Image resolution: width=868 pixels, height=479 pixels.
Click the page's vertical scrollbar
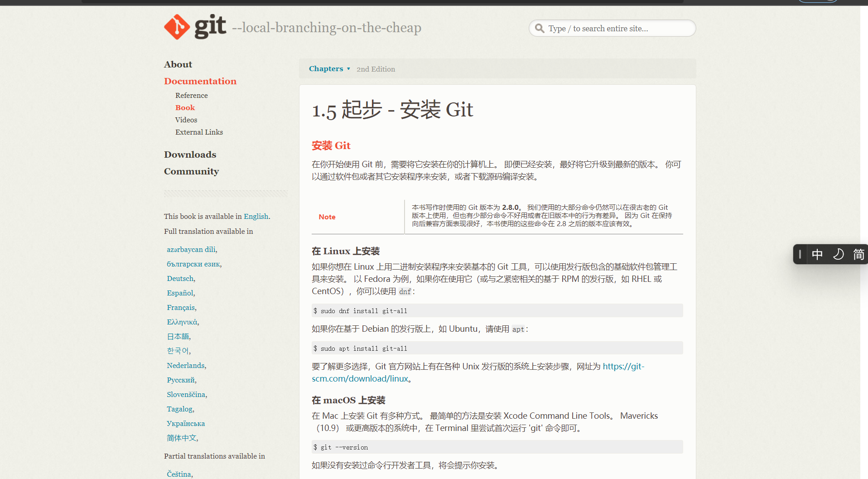click(x=864, y=242)
